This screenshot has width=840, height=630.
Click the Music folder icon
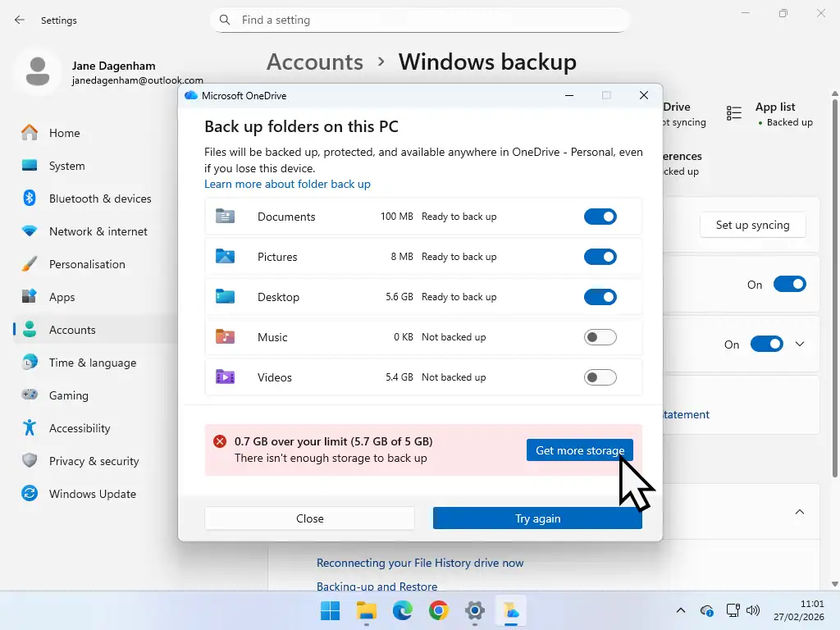pyautogui.click(x=224, y=336)
